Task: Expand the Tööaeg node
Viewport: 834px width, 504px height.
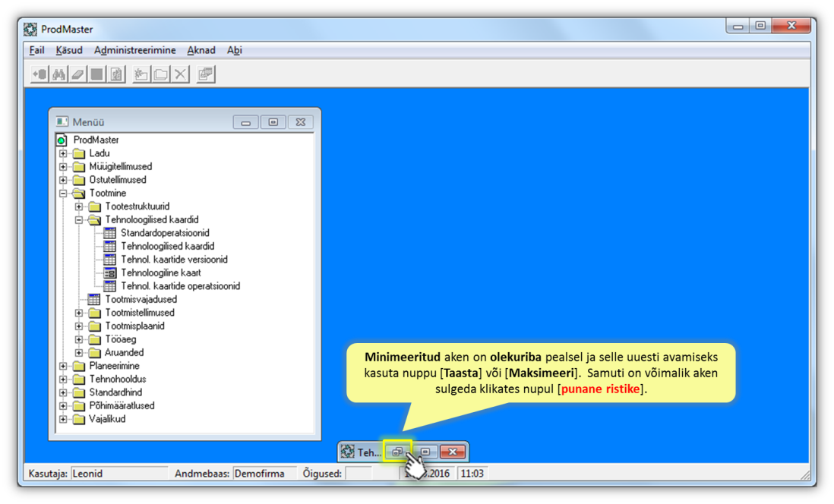Action: point(79,339)
